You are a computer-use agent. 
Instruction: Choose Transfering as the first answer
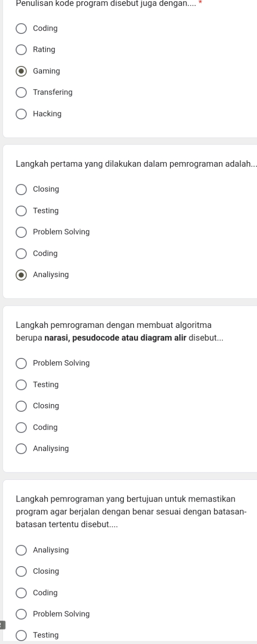coord(21,92)
